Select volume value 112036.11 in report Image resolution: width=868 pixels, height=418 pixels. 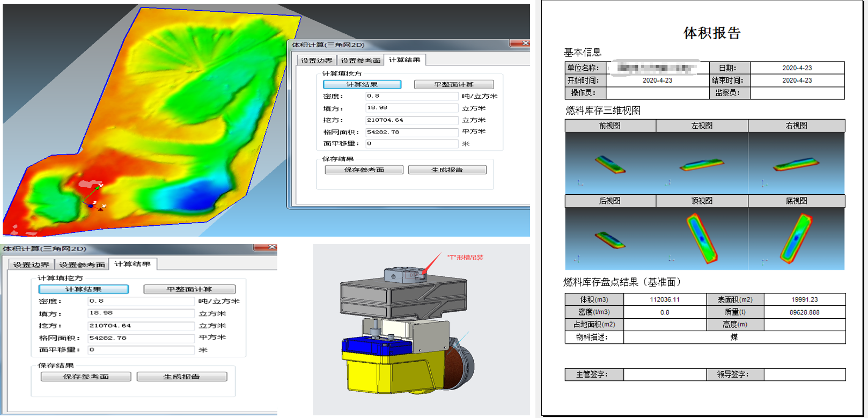click(x=665, y=299)
